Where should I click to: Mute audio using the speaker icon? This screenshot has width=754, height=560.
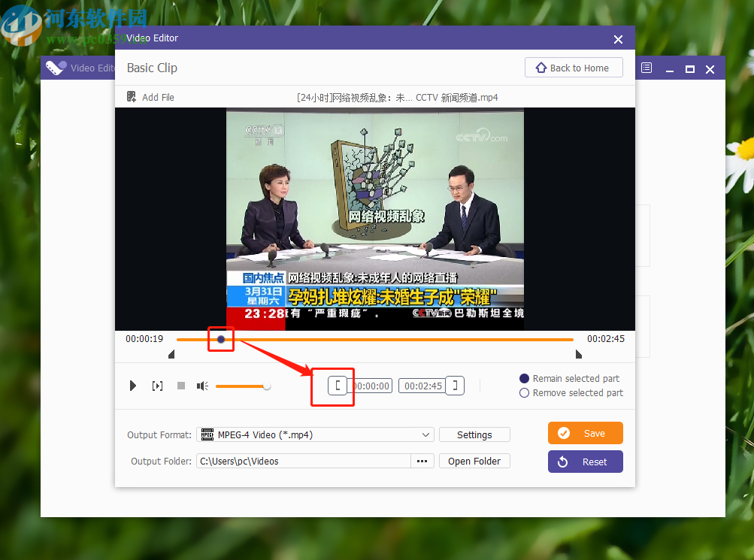[201, 386]
